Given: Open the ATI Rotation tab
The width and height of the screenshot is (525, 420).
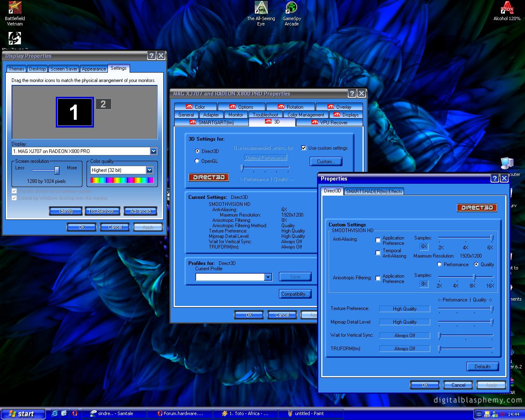Looking at the screenshot, I should (290, 107).
